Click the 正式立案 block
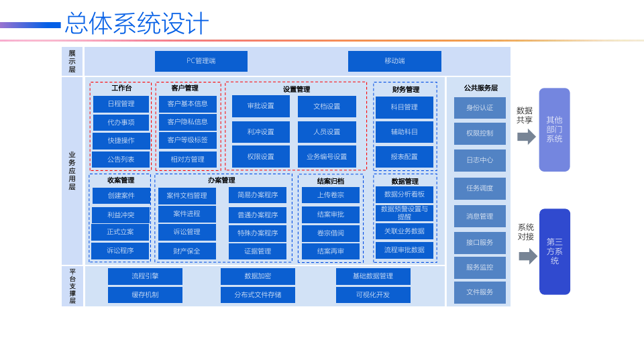Image resolution: width=644 pixels, height=362 pixels. tap(120, 233)
